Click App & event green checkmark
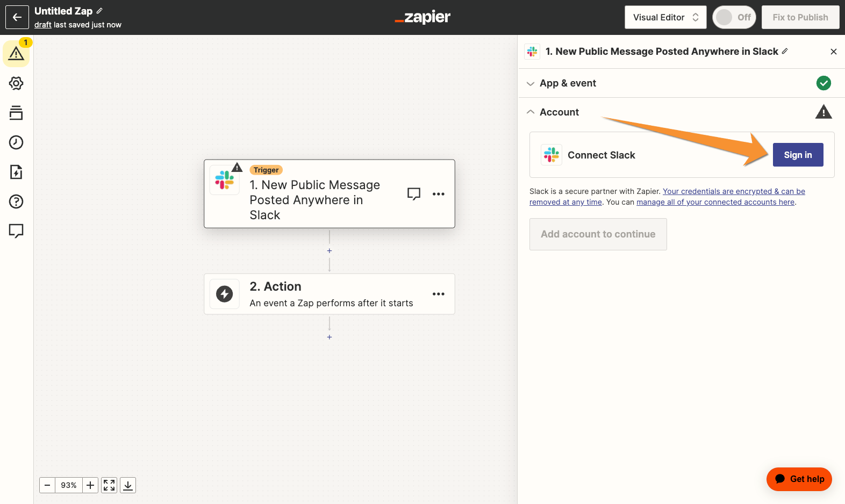Image resolution: width=845 pixels, height=504 pixels. (x=823, y=83)
